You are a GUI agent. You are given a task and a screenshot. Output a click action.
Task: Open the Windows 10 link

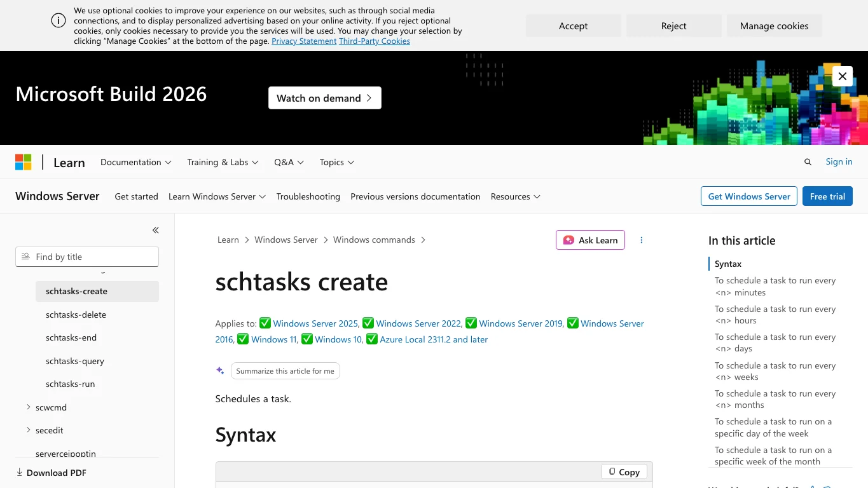tap(338, 339)
